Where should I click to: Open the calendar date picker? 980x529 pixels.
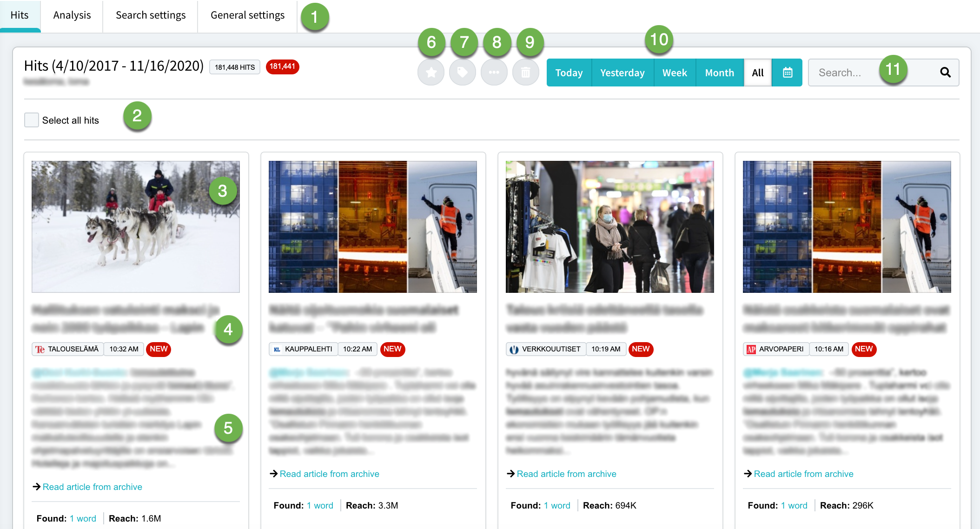click(787, 73)
